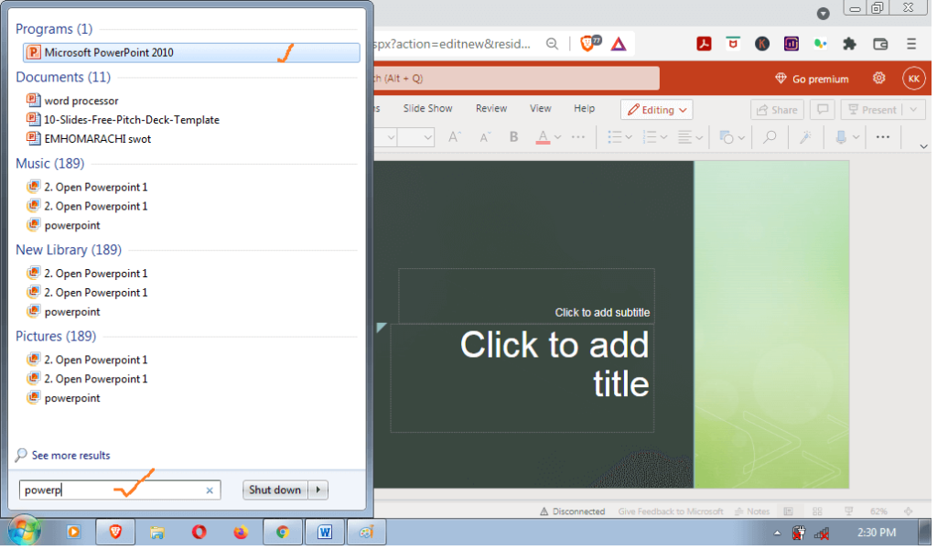This screenshot has width=937, height=560.
Task: Open 'powerpoint' result under Pictures
Action: 71,399
